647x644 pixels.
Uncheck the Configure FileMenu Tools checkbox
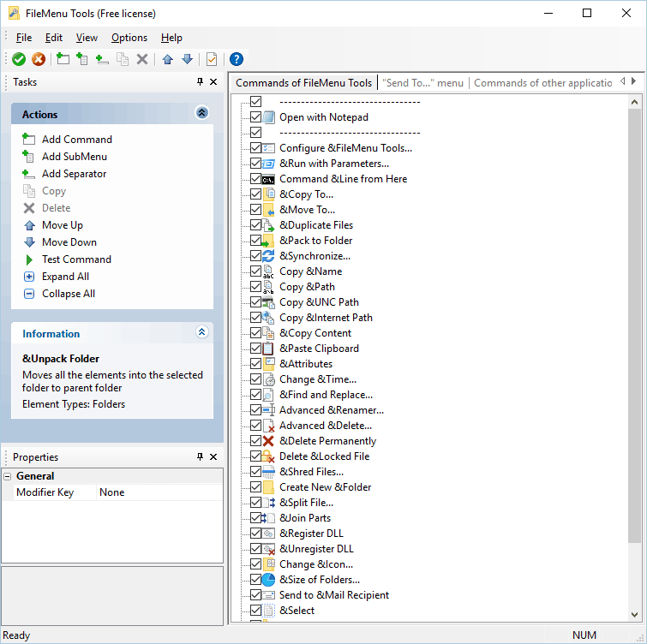point(256,147)
